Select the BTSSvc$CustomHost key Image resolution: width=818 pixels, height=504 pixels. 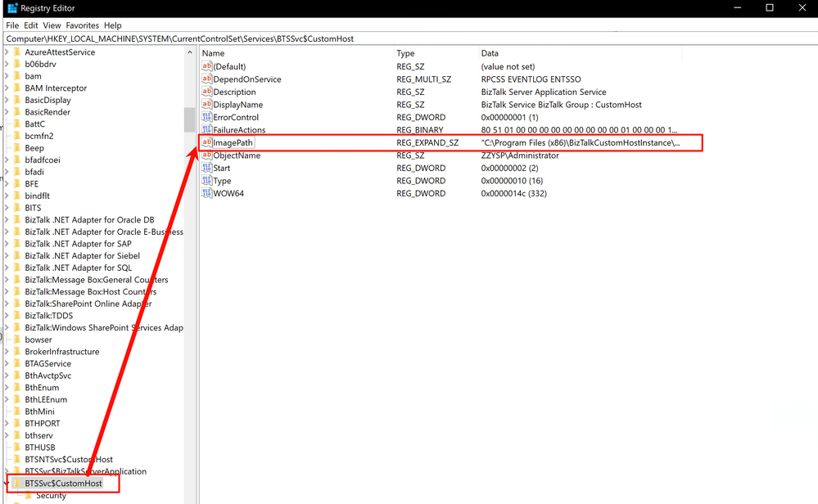[x=63, y=484]
